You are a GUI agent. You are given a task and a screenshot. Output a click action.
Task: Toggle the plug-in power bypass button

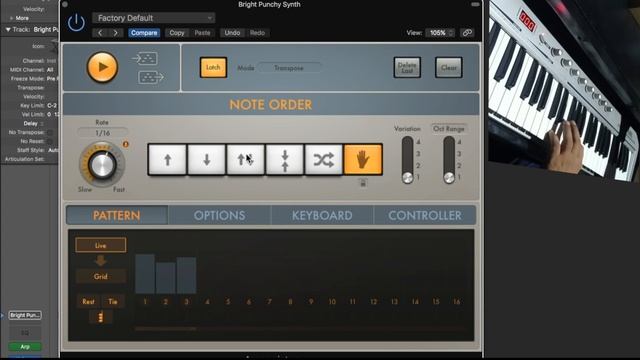click(x=76, y=22)
